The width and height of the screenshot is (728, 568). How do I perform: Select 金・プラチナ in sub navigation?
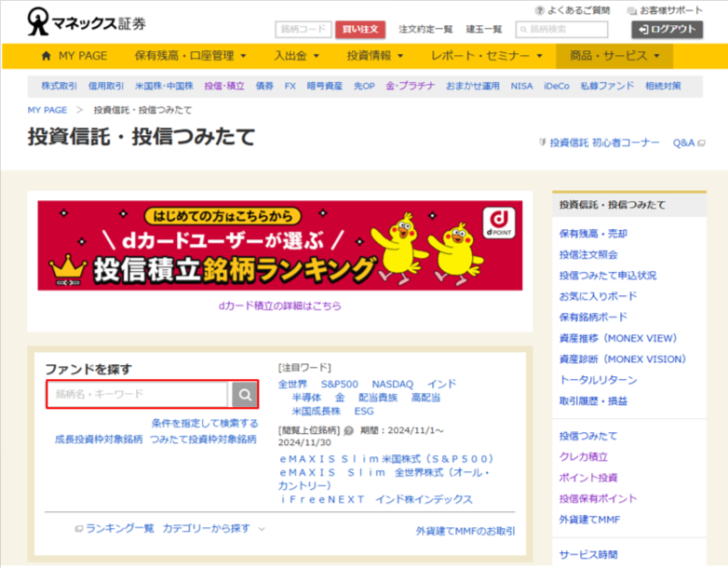(411, 86)
